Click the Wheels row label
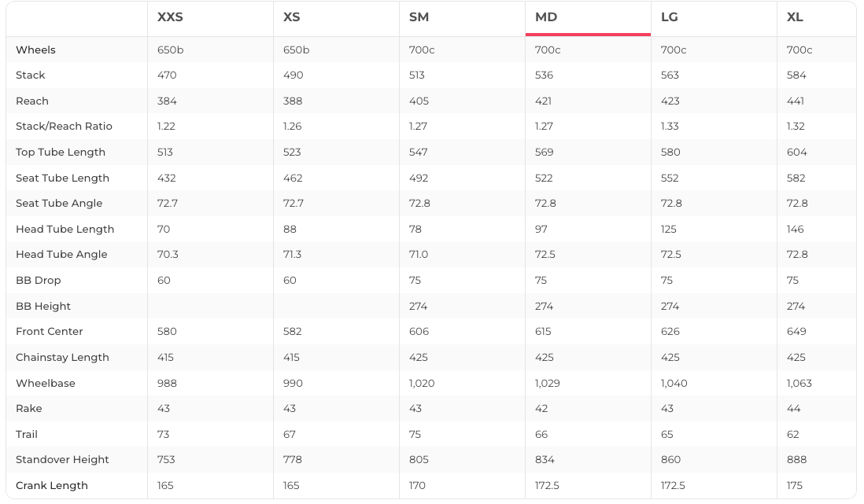Screen dimensions: 864x504 pyautogui.click(x=35, y=50)
